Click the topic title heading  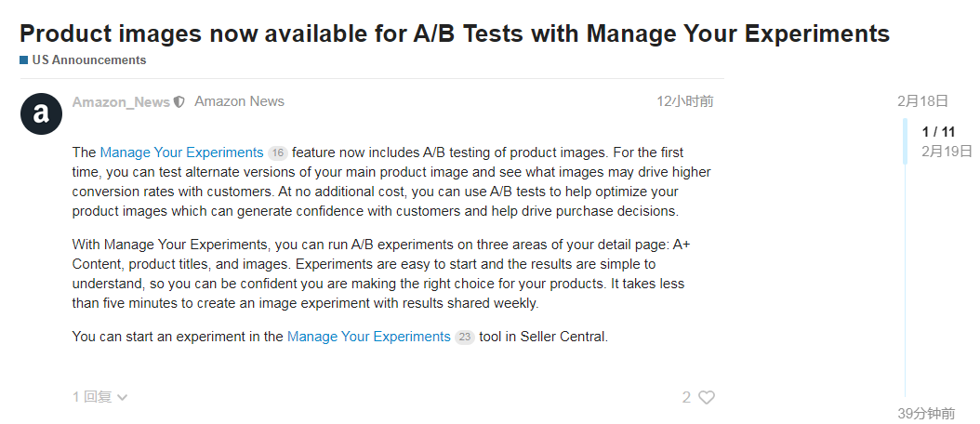pos(454,33)
